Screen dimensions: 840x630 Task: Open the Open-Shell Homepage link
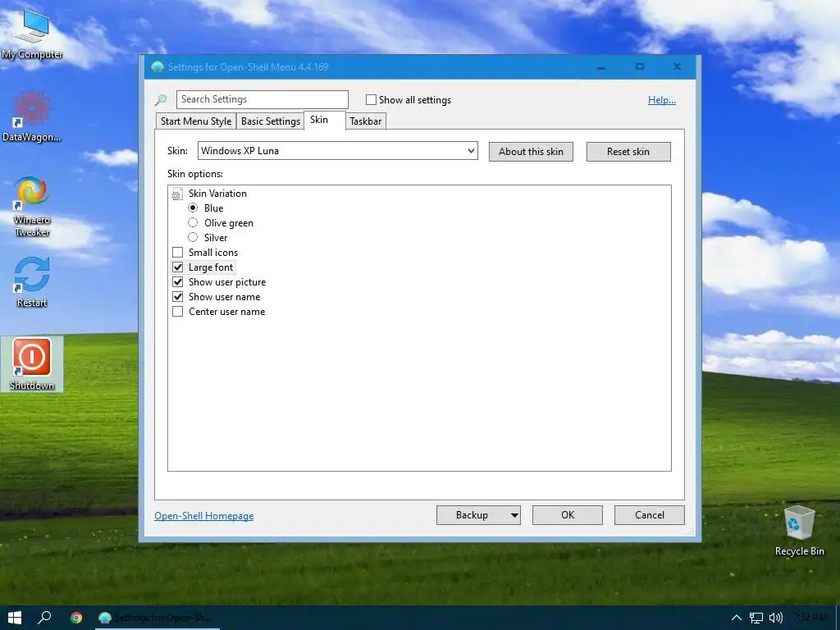[x=204, y=516]
